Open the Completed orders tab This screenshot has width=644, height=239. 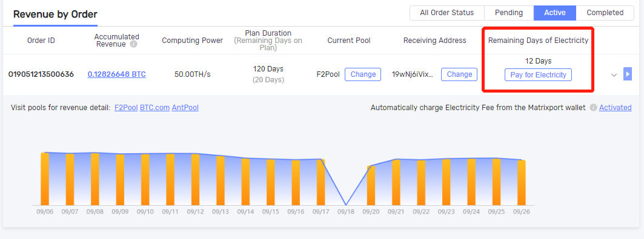click(x=605, y=13)
